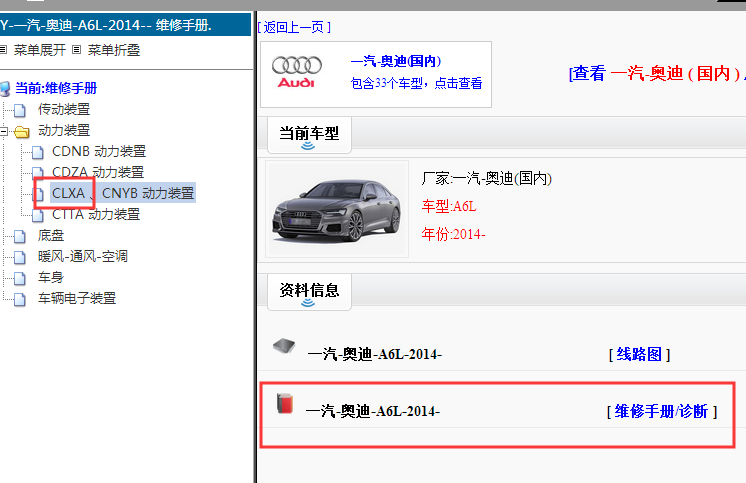The width and height of the screenshot is (746, 483).
Task: Click the 年份:2014- red text
Action: [x=453, y=234]
